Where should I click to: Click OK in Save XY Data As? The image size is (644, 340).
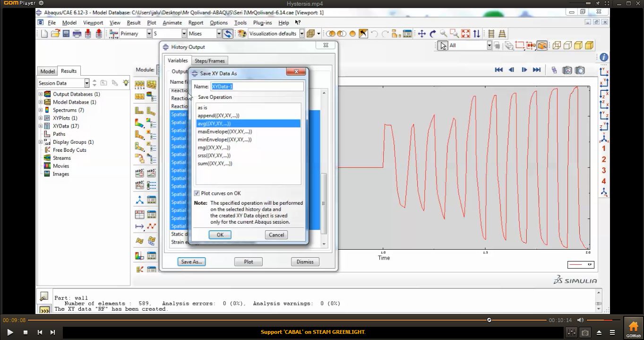point(220,235)
